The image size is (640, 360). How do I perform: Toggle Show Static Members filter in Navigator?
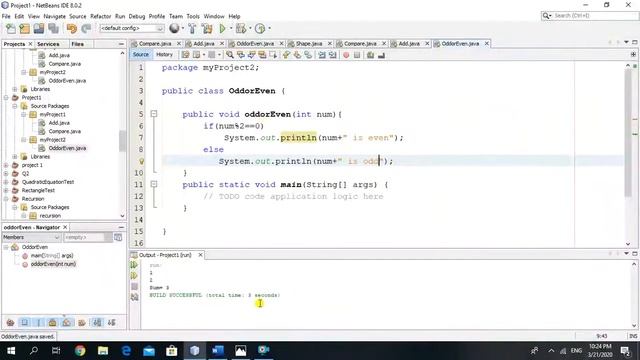pos(39,322)
